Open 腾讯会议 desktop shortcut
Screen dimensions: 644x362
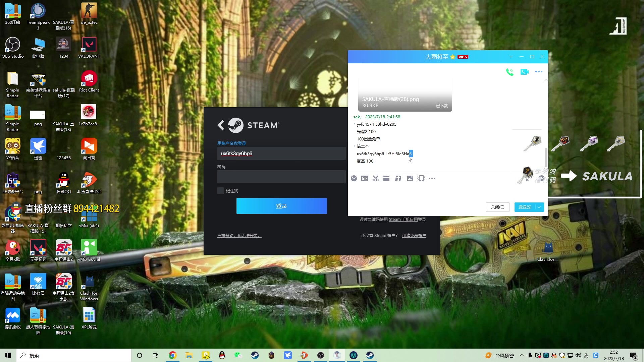pos(13,318)
